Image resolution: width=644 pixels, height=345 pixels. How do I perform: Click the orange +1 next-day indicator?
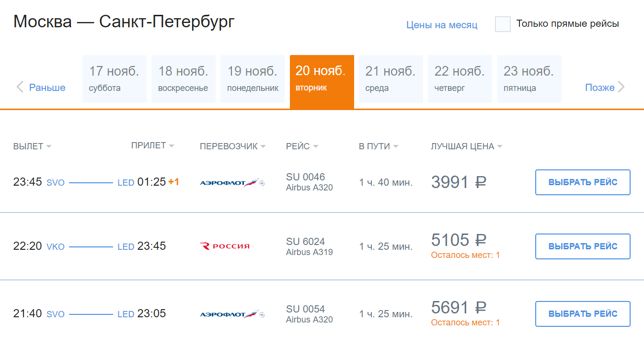(x=173, y=182)
